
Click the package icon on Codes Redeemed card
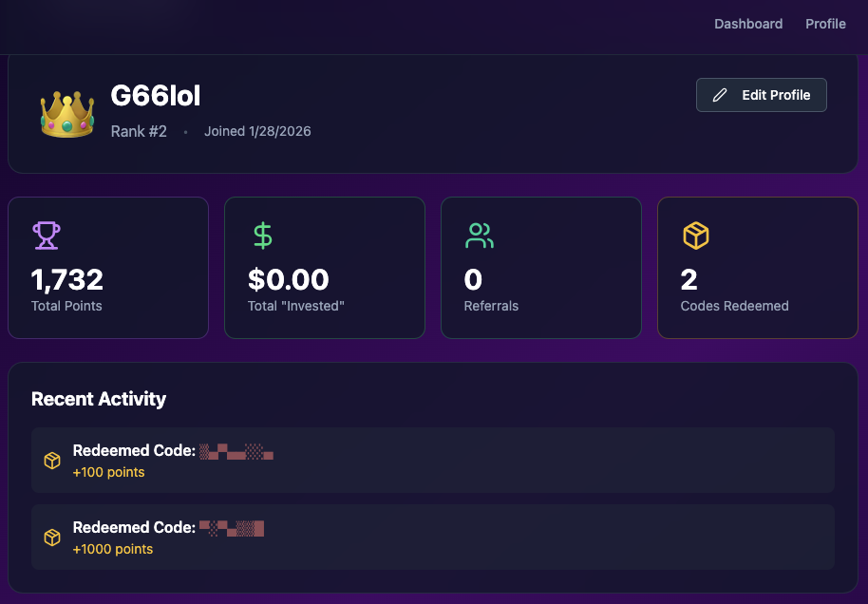pyautogui.click(x=696, y=236)
